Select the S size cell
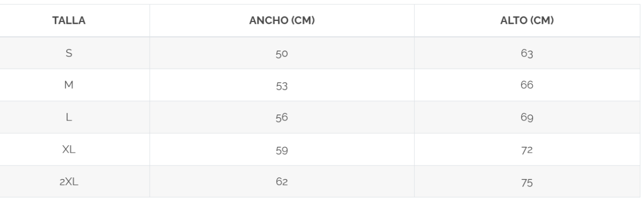The image size is (644, 200). click(x=69, y=53)
